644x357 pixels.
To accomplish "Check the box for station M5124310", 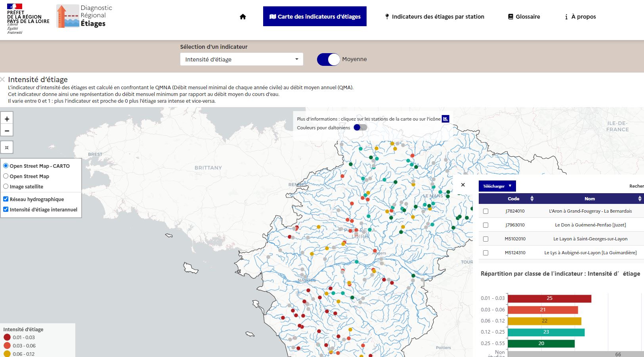I will coord(485,253).
